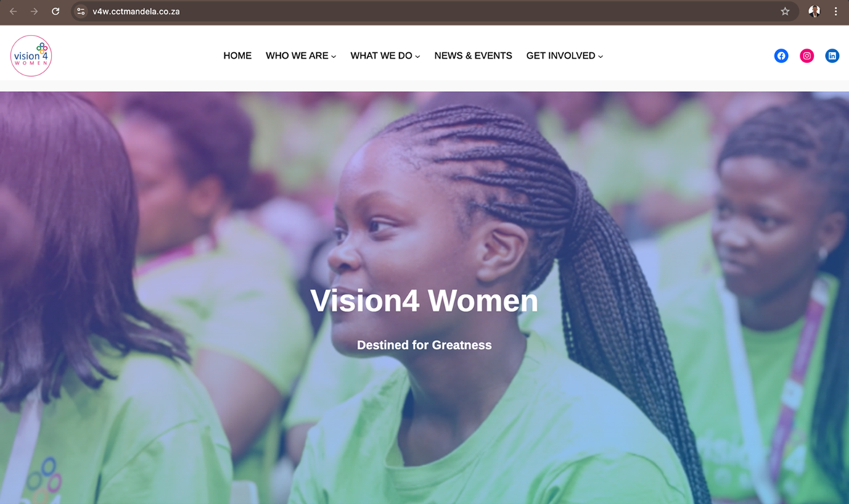Click the Vision4 Women hero heading
Screen dimensions: 849x504
(424, 300)
